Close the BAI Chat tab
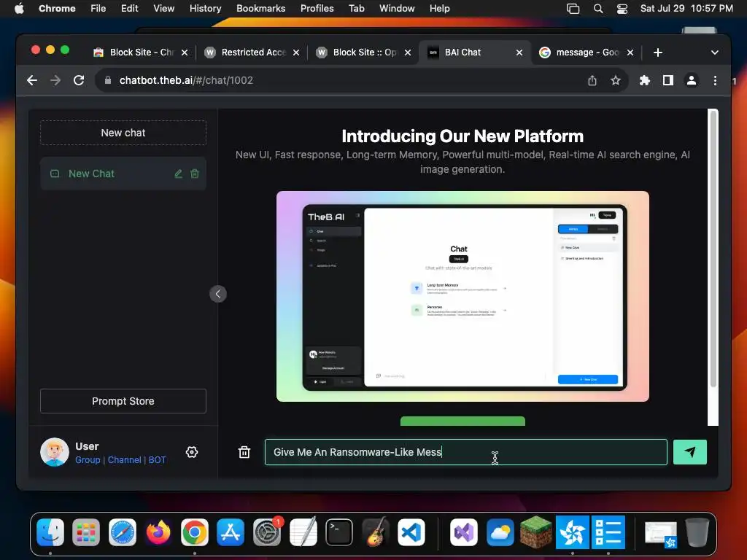Screen dimensions: 747x560 click(519, 52)
